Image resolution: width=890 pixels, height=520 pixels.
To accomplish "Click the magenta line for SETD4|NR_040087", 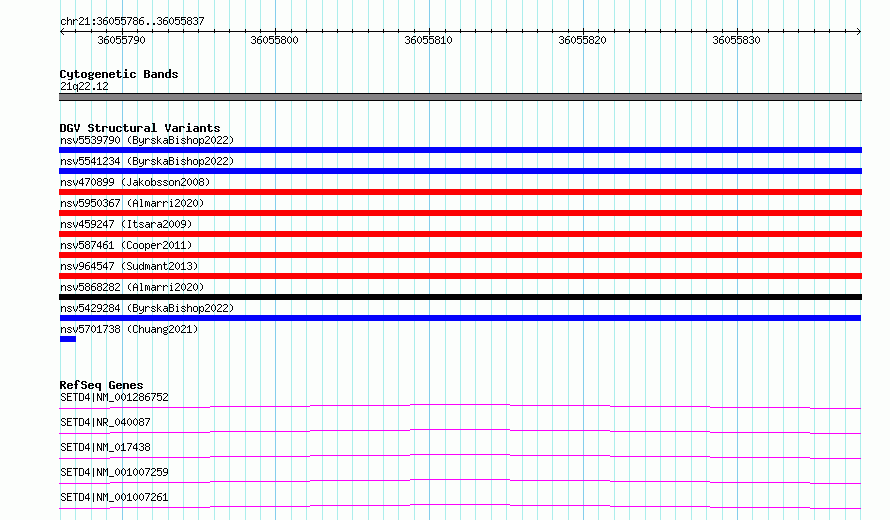I will (460, 431).
